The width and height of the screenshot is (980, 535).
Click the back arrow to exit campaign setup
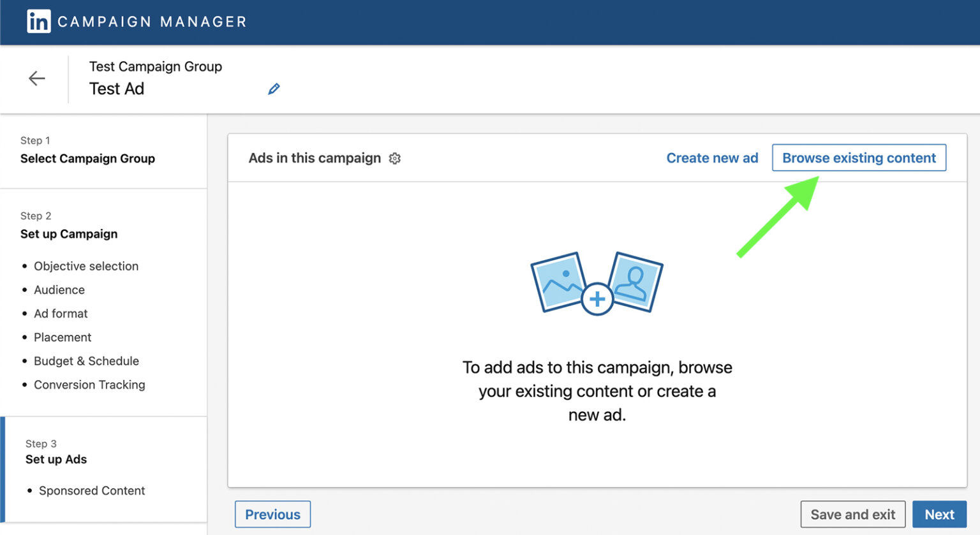pyautogui.click(x=36, y=78)
